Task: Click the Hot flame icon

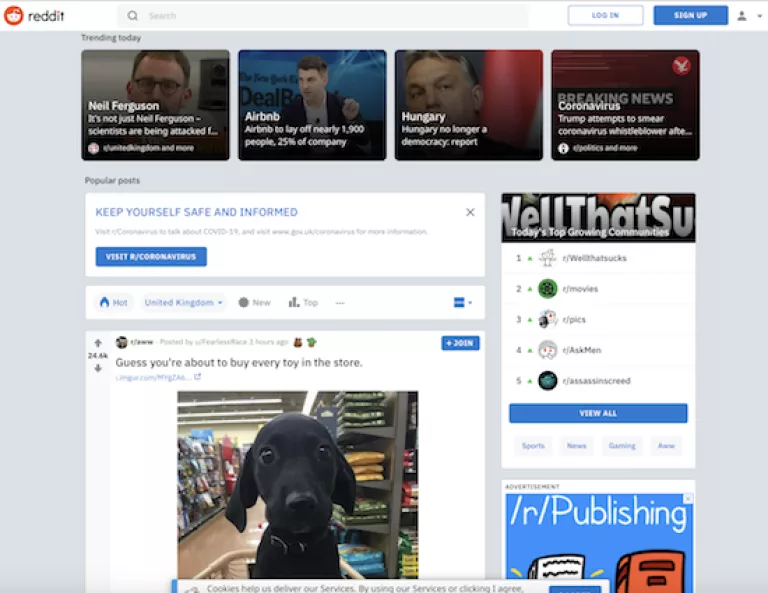Action: click(x=104, y=302)
